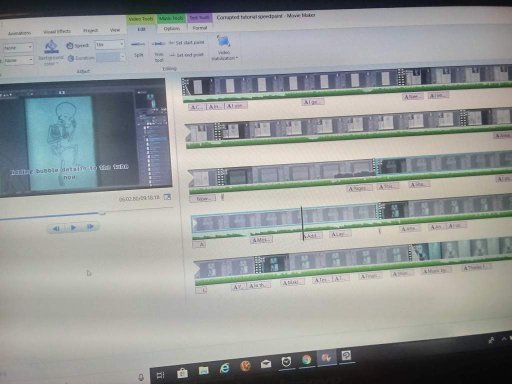Launch Internet Explorer from the taskbar
This screenshot has height=384, width=512.
225,368
